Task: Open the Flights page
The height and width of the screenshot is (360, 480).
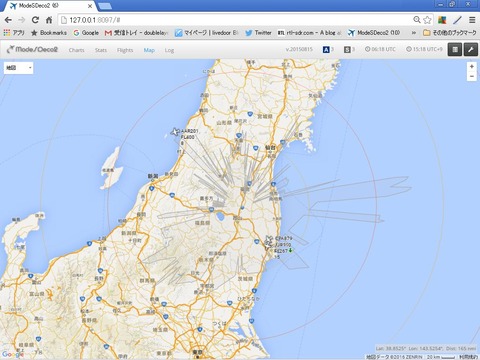Action: click(125, 50)
